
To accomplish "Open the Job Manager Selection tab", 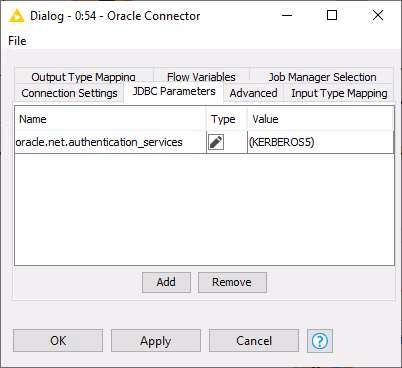I will (x=322, y=77).
